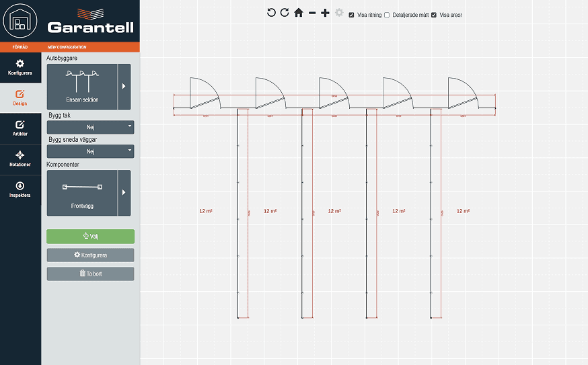Reset view with the home icon
This screenshot has height=365, width=588.
pos(299,13)
